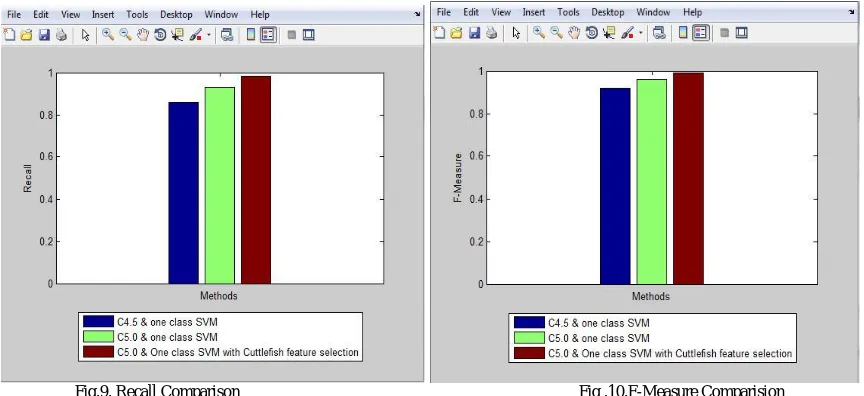
Task: Select Data Cursor tool in F-Measure window
Action: [609, 33]
